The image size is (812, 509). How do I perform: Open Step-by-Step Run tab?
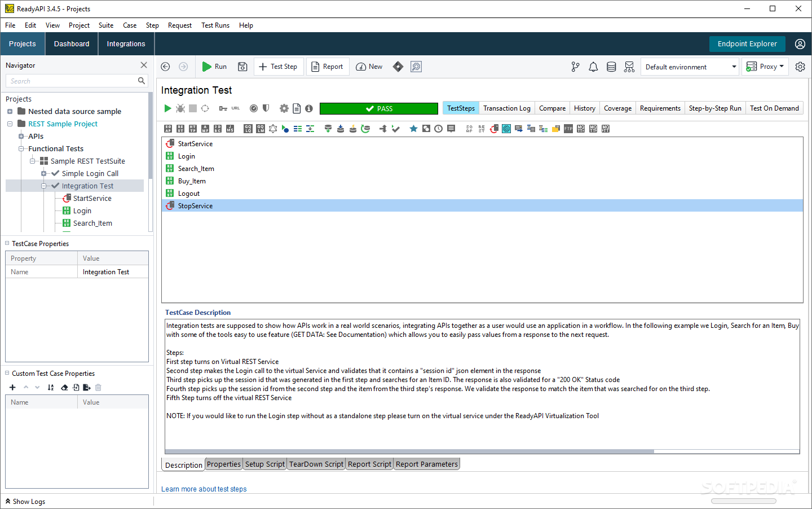pos(715,108)
